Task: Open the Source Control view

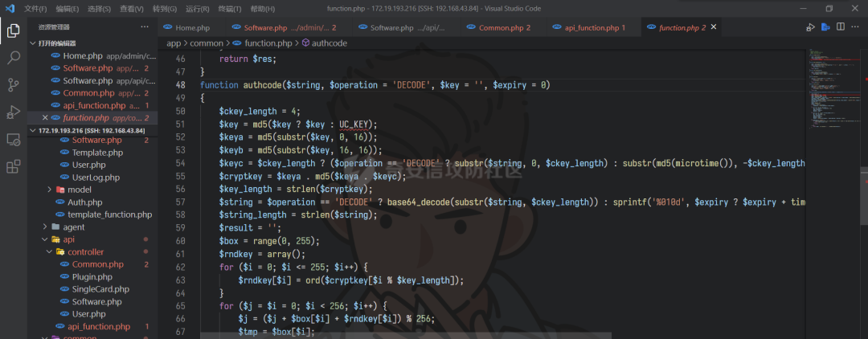Action: coord(14,84)
